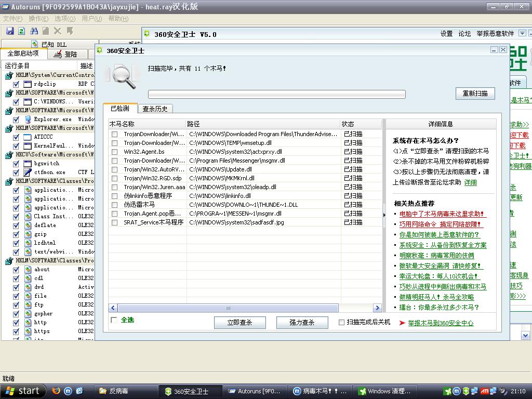Image resolution: width=532 pixels, height=399 pixels.
Task: Click the bgswitch entry icon in Autoruns
Action: [28, 163]
